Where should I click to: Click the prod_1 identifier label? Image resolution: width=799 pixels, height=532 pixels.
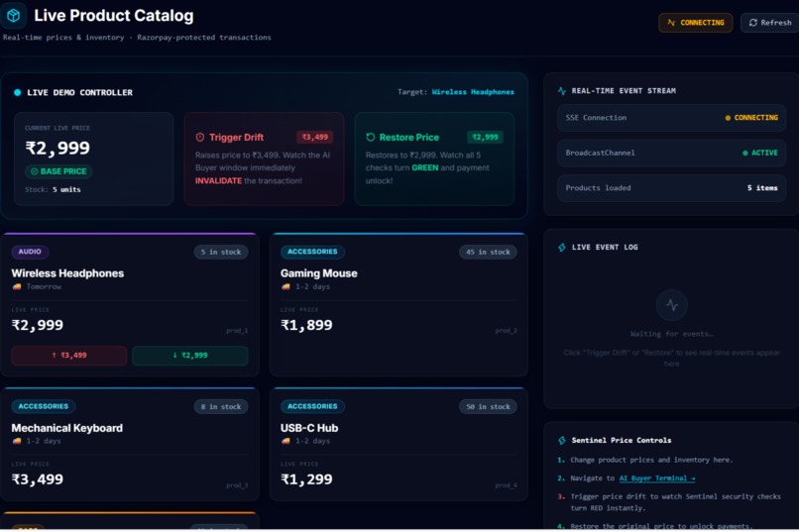pos(237,331)
